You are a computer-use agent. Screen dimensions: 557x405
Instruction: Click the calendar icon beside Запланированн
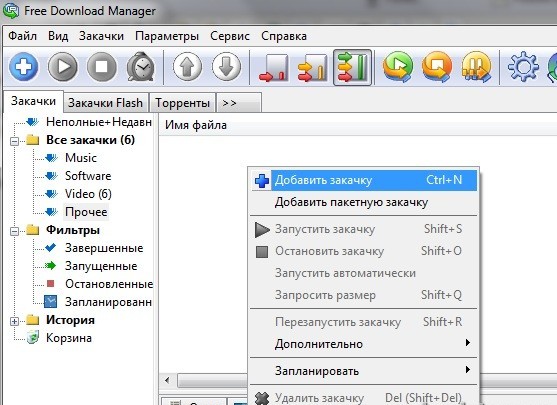(50, 302)
